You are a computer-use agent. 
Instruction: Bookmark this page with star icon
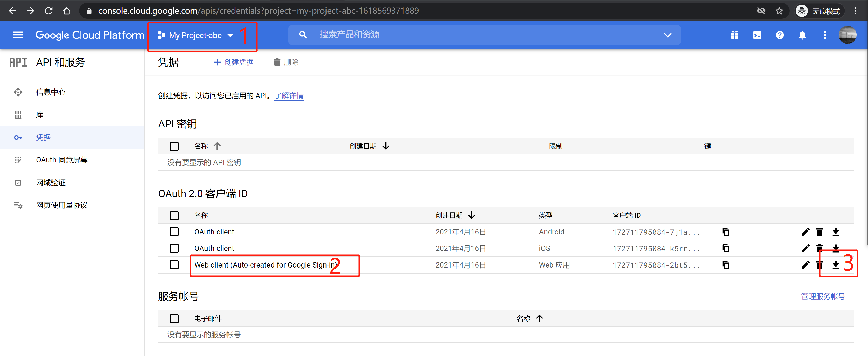click(x=779, y=11)
